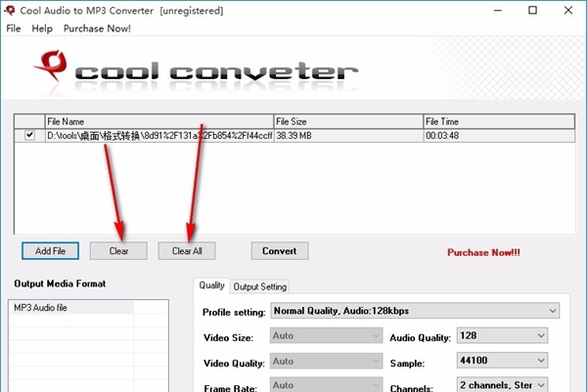Viewport: 587px width, 392px height.
Task: Sort by the File Size column header
Action: (x=348, y=121)
